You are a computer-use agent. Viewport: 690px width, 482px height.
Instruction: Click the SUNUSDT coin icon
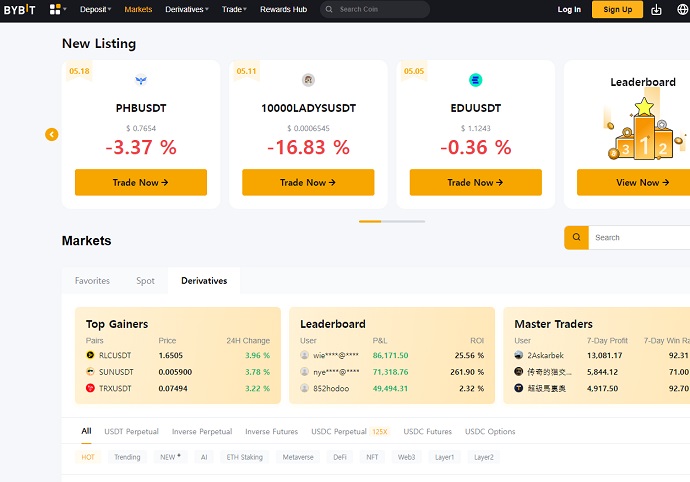pyautogui.click(x=90, y=372)
